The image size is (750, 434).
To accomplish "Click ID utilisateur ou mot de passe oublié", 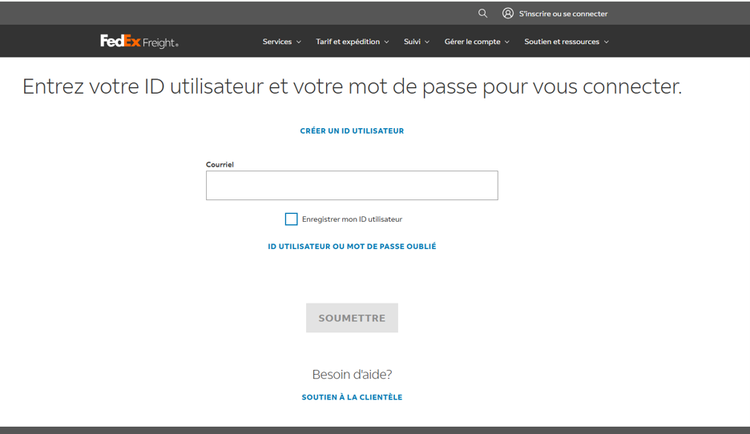I will [x=352, y=246].
